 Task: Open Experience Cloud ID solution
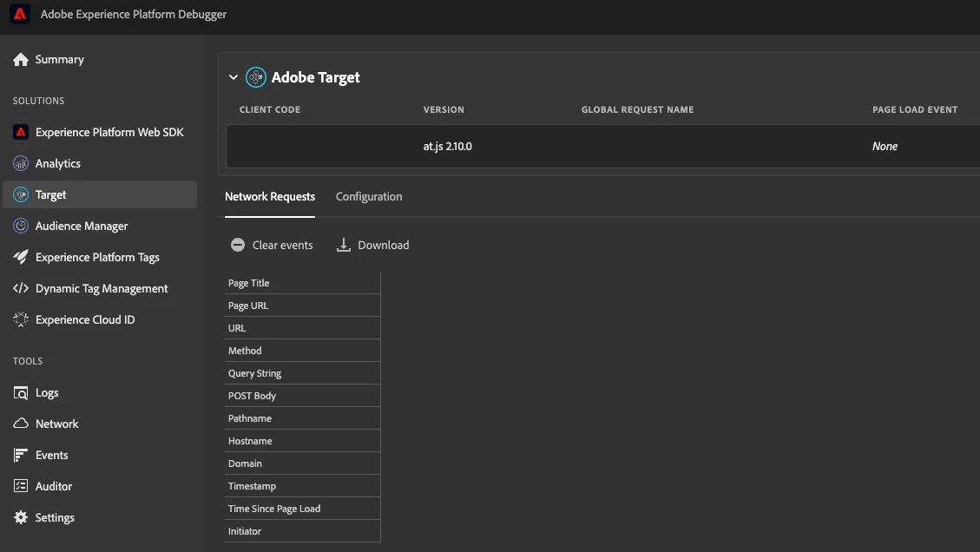85,319
